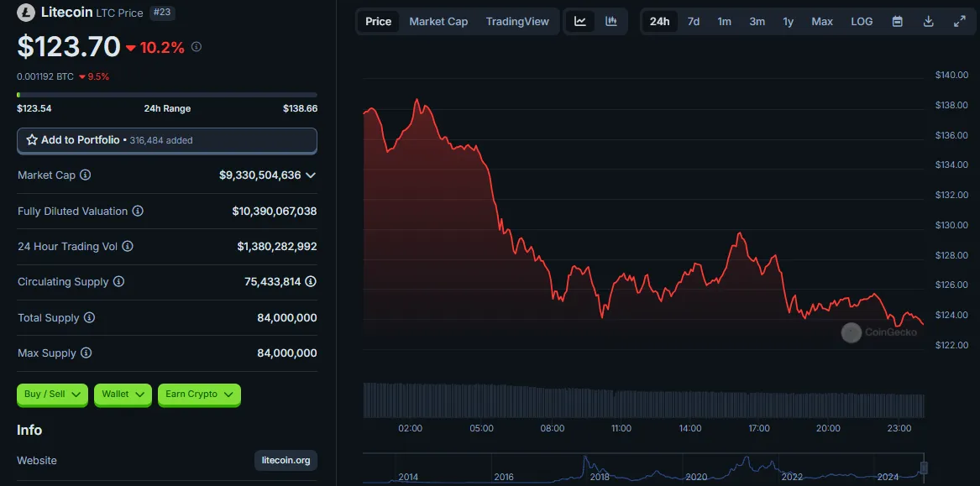Viewport: 980px width, 486px height.
Task: Select the 1m time range
Action: tap(725, 21)
